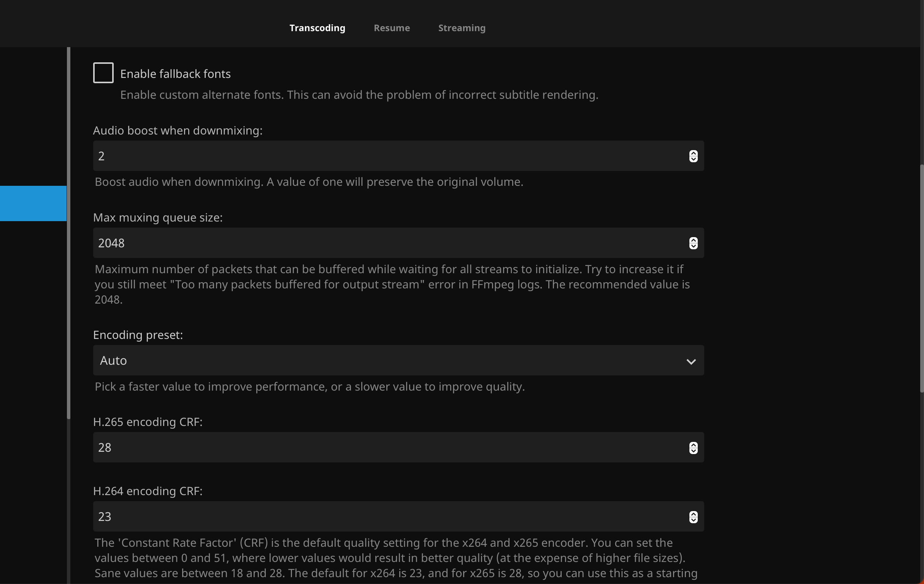924x584 pixels.
Task: Click the 'Enable fallback fonts' label text
Action: point(175,74)
